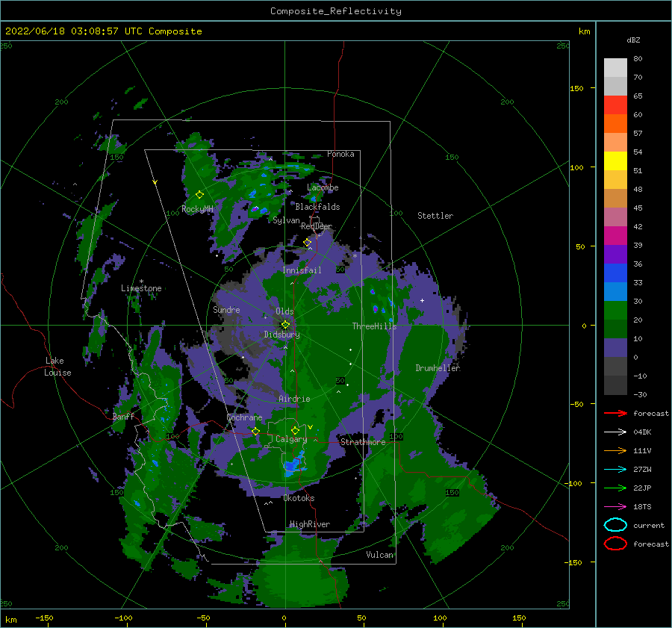Image resolution: width=672 pixels, height=628 pixels.
Task: Click the red forecast ellipse icon
Action: pos(615,544)
